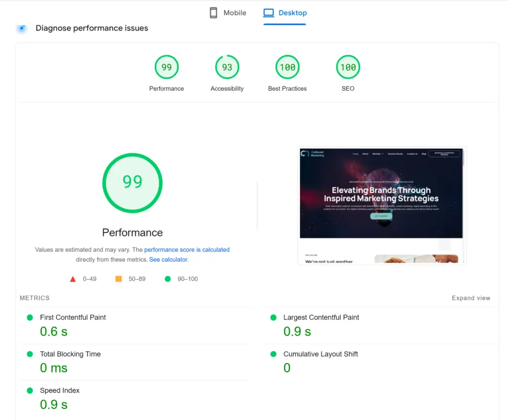The image size is (508, 420).
Task: Open the SEO 100 score gauge
Action: click(348, 67)
